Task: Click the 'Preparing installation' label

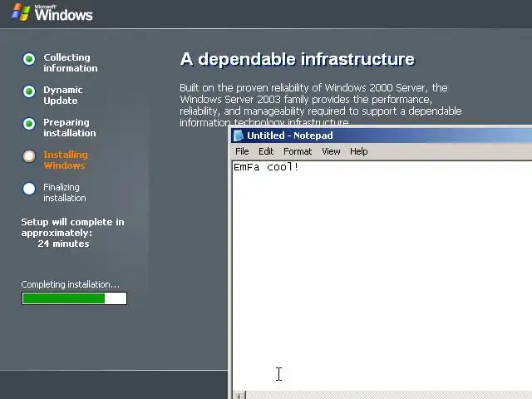Action: [x=70, y=127]
